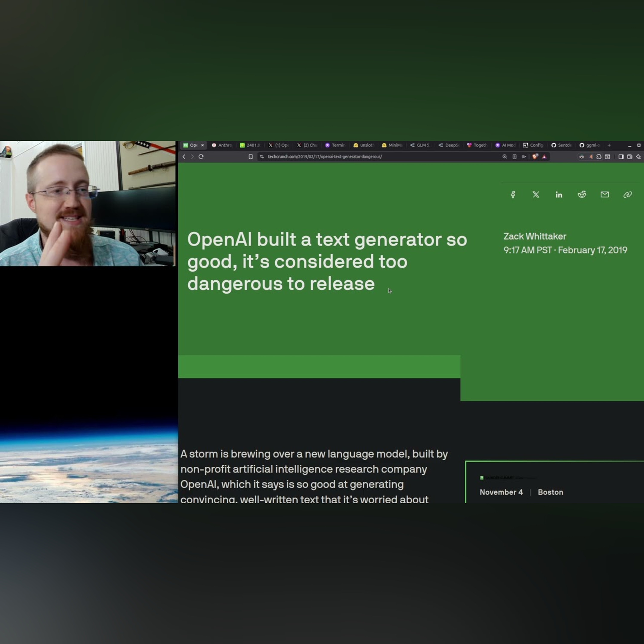The image size is (644, 644).
Task: Share the article on X
Action: [536, 195]
